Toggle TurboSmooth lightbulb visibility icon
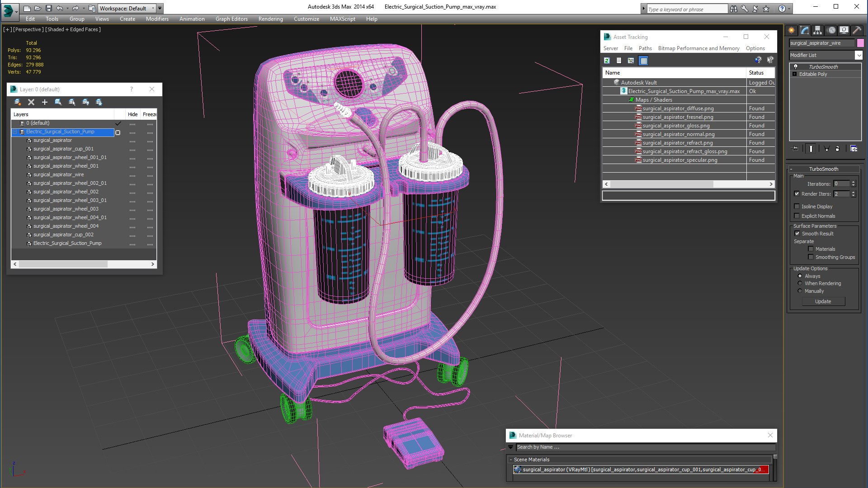This screenshot has height=488, width=868. pyautogui.click(x=795, y=66)
